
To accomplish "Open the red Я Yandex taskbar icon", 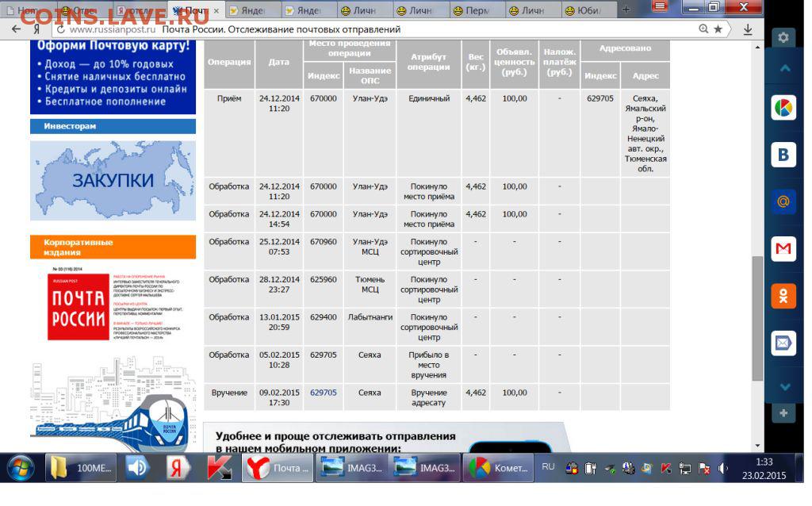I will pyautogui.click(x=178, y=468).
